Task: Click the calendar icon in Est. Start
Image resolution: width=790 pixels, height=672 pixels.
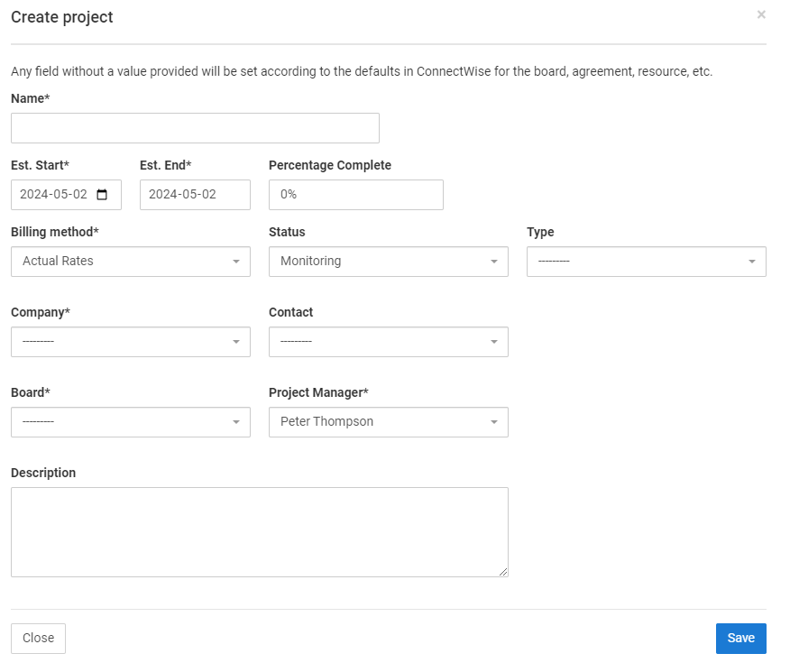Action: point(102,195)
